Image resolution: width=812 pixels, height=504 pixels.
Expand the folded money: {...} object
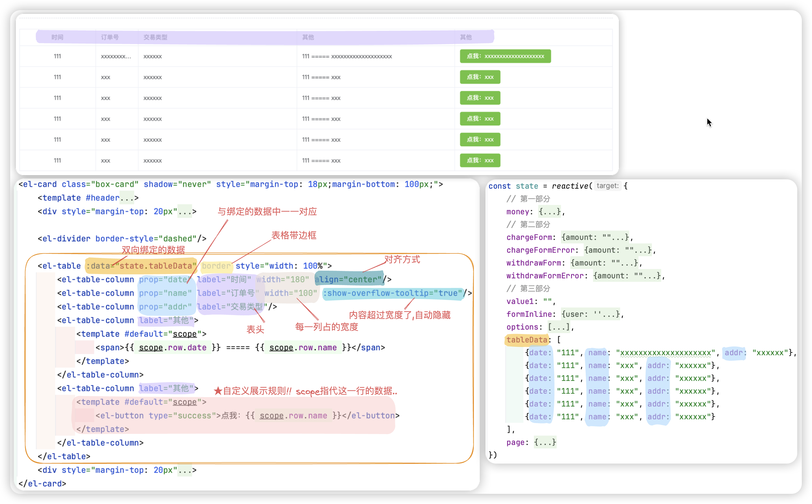(x=549, y=212)
